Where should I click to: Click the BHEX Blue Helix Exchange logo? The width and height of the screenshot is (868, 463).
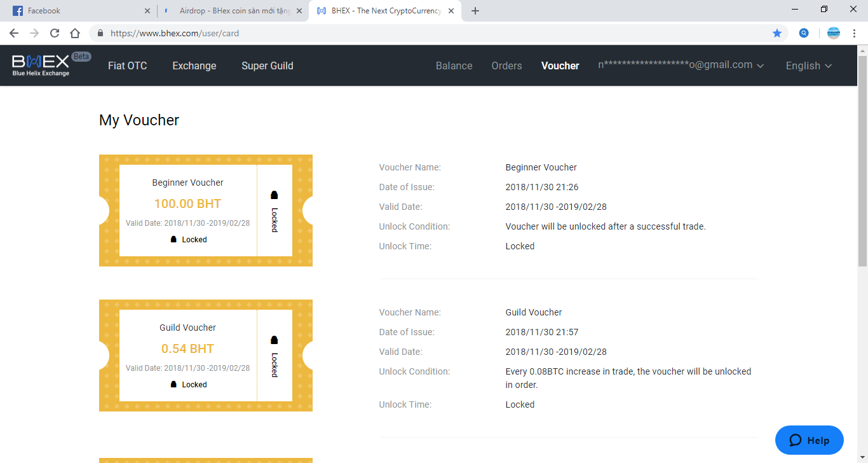tap(41, 66)
